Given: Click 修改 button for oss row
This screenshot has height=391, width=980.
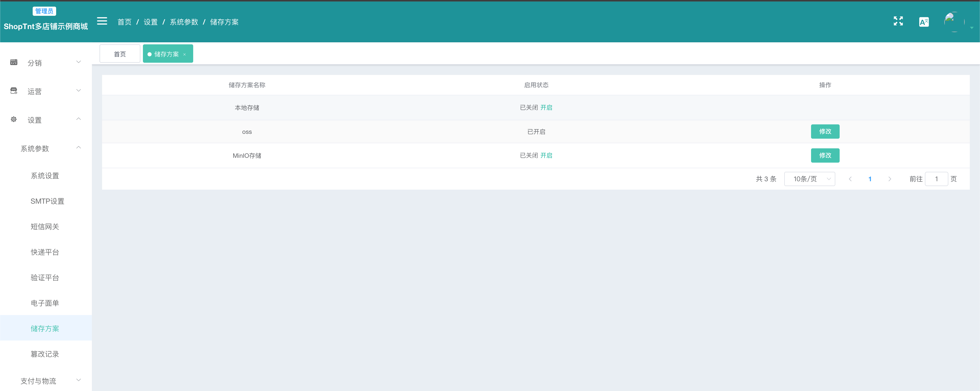Looking at the screenshot, I should [825, 132].
